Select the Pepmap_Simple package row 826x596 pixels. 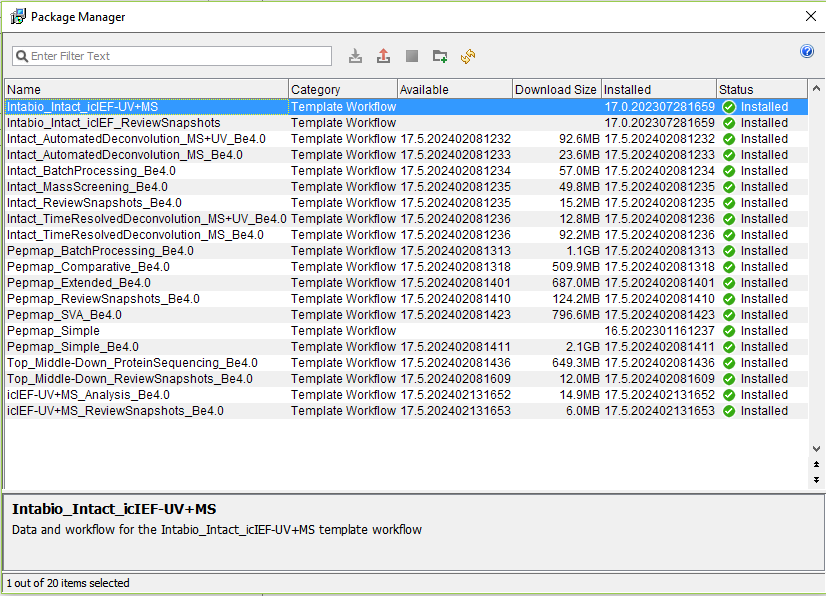tap(406, 331)
